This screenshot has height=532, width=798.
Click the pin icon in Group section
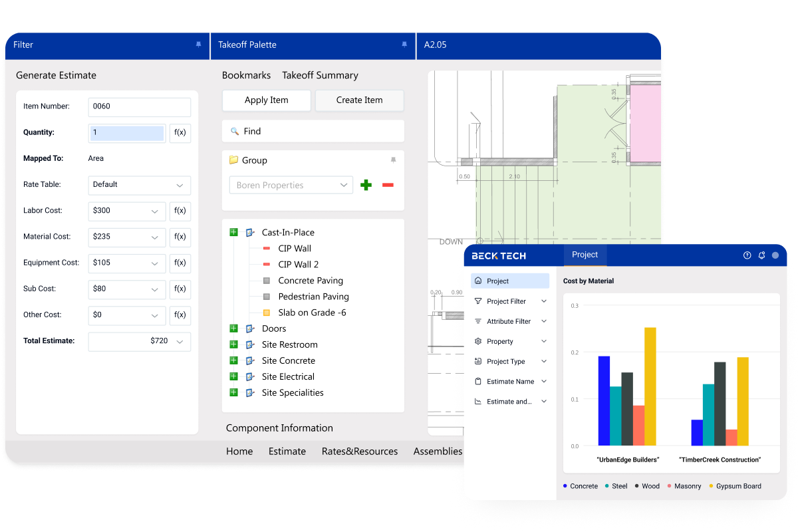[393, 160]
